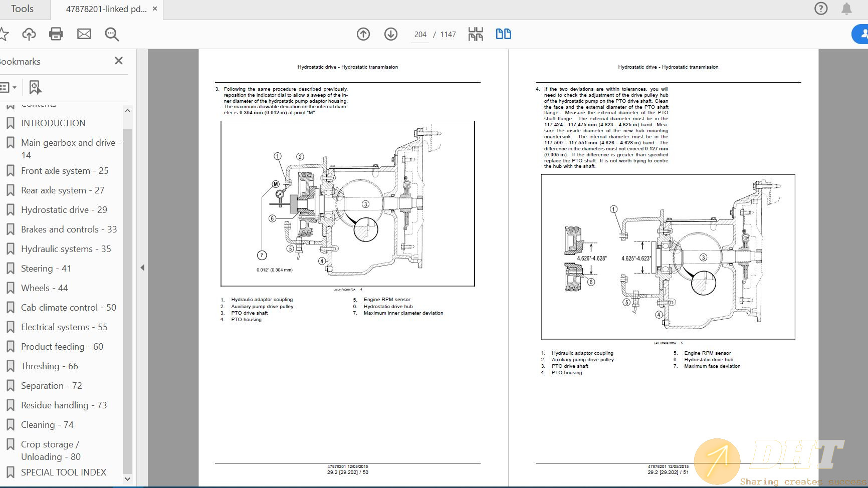Email the document as attachment

point(84,34)
